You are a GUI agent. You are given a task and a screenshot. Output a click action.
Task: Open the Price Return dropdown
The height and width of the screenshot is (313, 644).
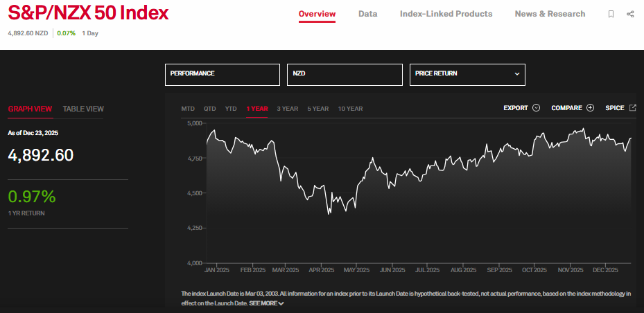[x=467, y=75]
